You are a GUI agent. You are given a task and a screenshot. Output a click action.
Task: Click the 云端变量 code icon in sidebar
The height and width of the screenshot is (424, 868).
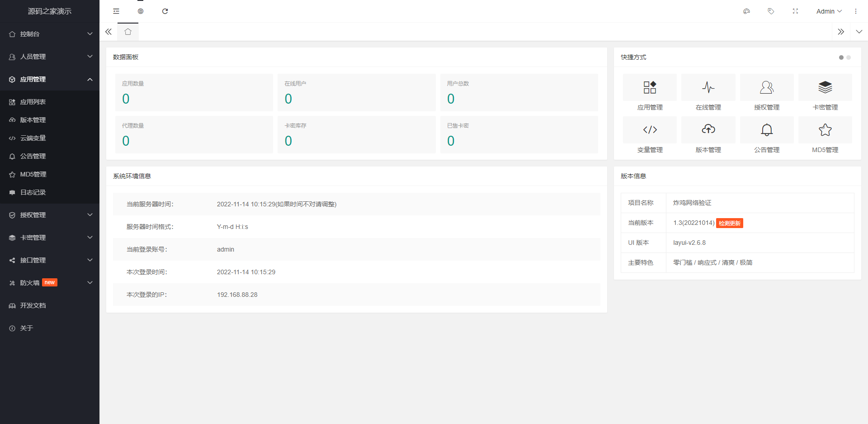coord(12,138)
